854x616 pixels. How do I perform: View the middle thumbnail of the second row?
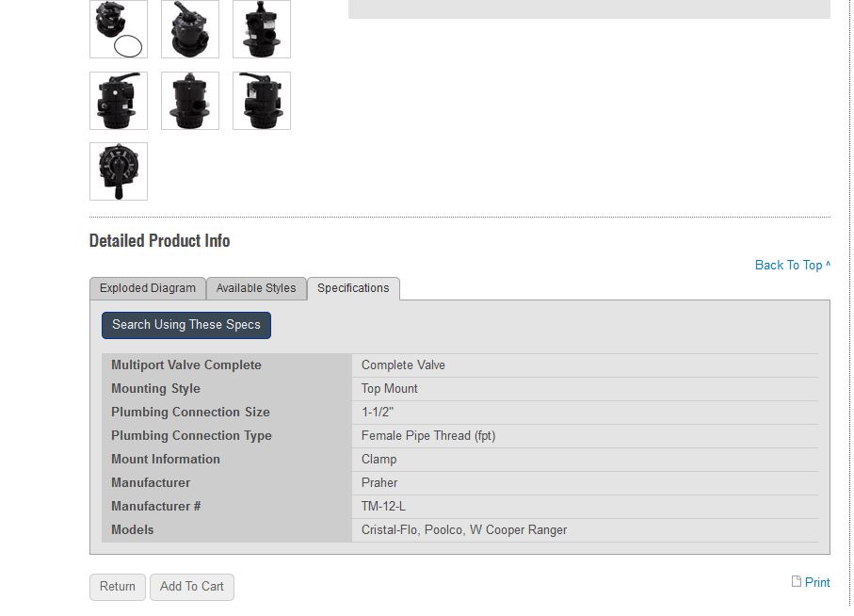tap(189, 101)
